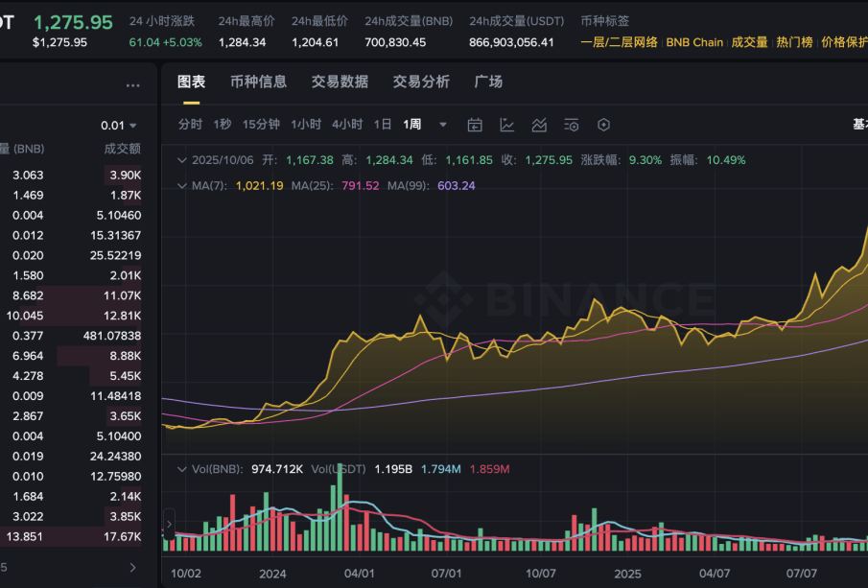Image resolution: width=868 pixels, height=588 pixels.
Task: Expand the more time intervals dropdown arrow
Action: [x=442, y=125]
